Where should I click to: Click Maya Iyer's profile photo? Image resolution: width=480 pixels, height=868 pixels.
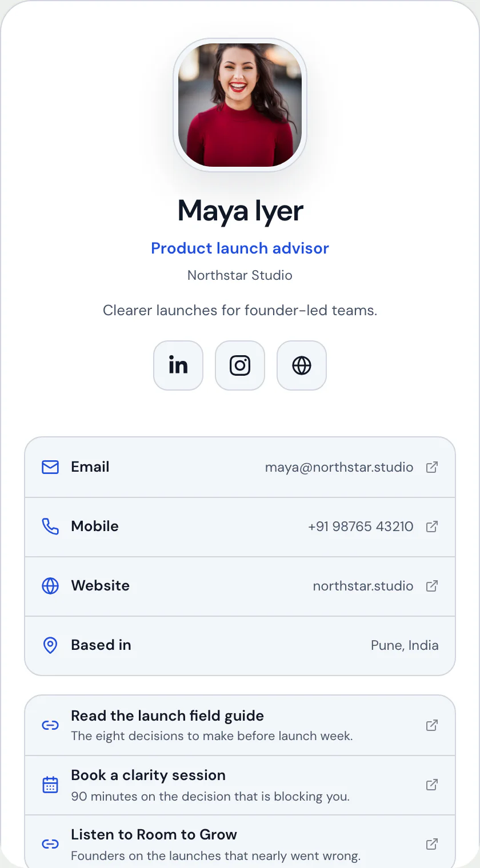(240, 105)
